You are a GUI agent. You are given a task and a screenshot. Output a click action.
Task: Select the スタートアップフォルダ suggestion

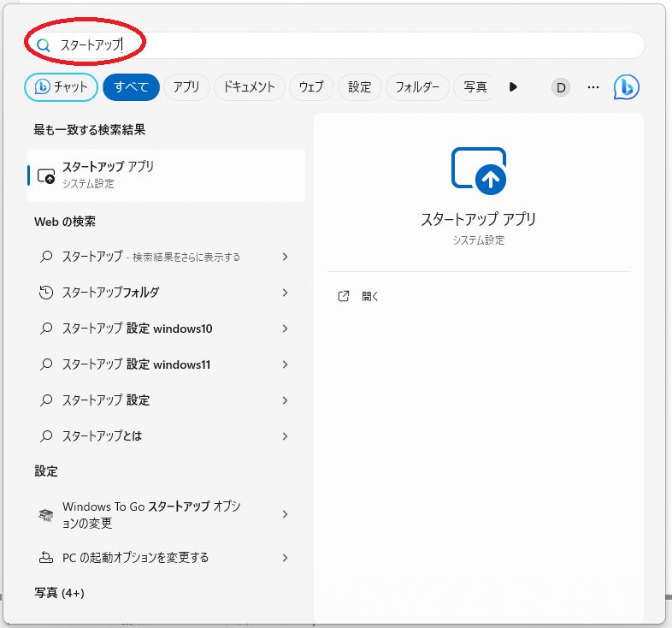pyautogui.click(x=166, y=293)
